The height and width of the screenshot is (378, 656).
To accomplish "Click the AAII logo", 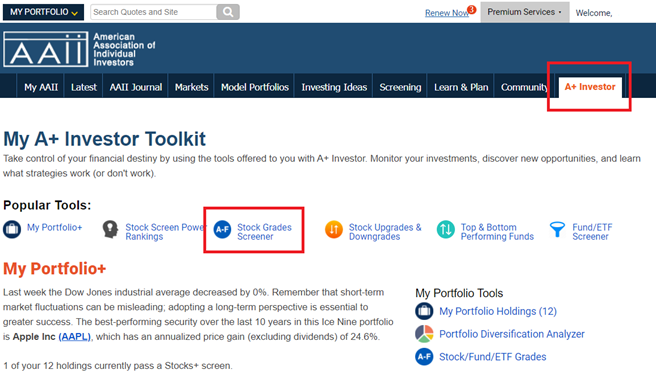I will click(46, 49).
